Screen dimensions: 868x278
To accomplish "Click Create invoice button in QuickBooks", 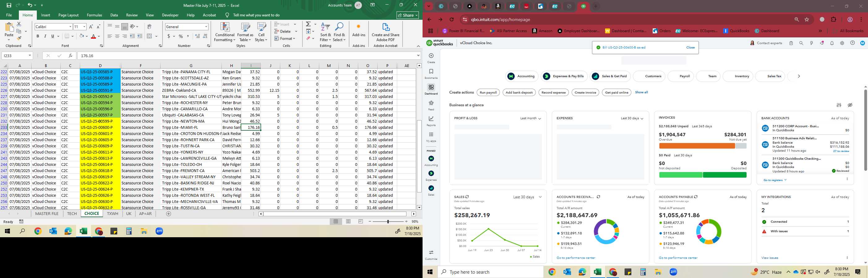I will pos(585,93).
